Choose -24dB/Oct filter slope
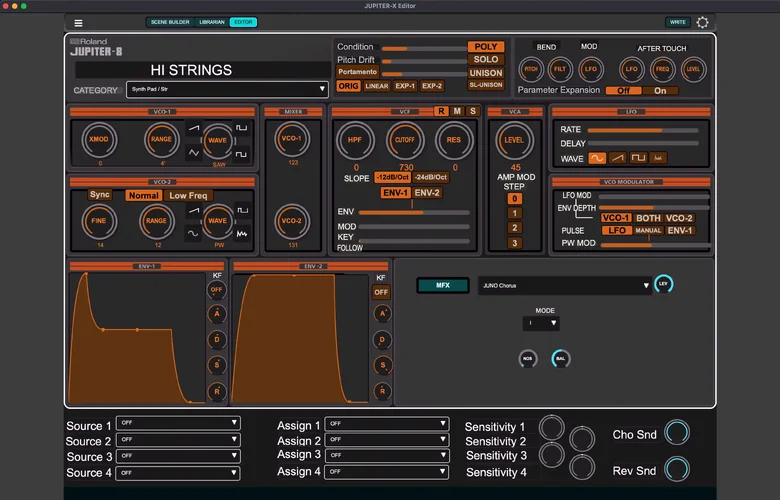The image size is (780, 500). pos(431,177)
